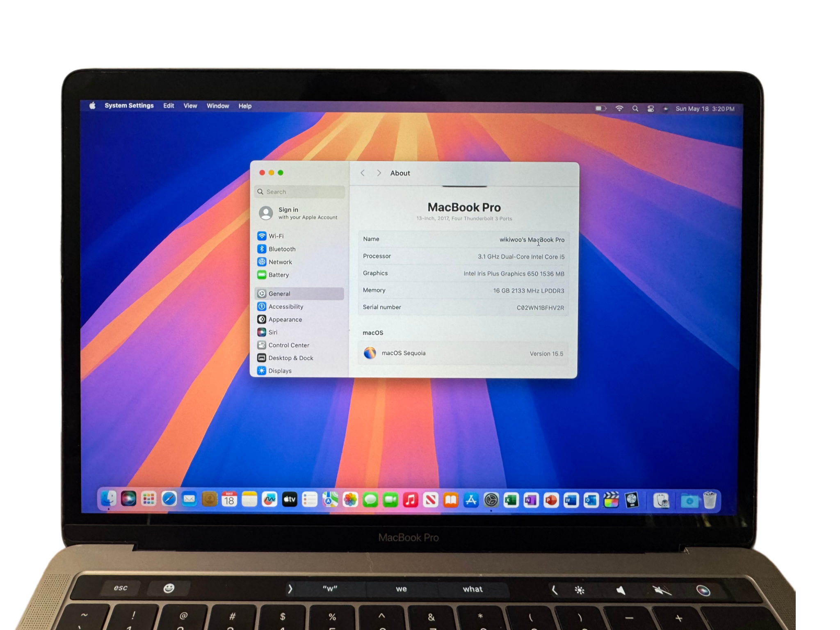Screen dimensions: 840x630
Task: Launch Microsoft Excel from the Dock
Action: coord(511,500)
